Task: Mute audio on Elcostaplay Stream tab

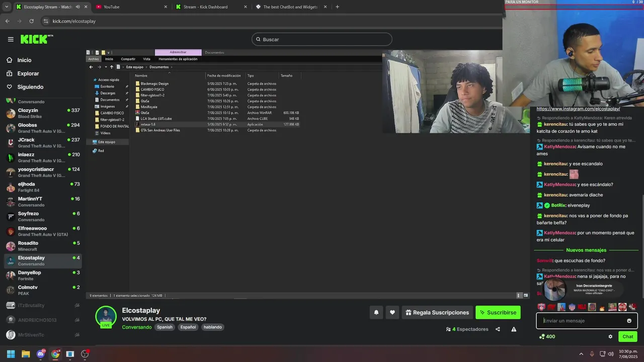Action: pyautogui.click(x=78, y=7)
